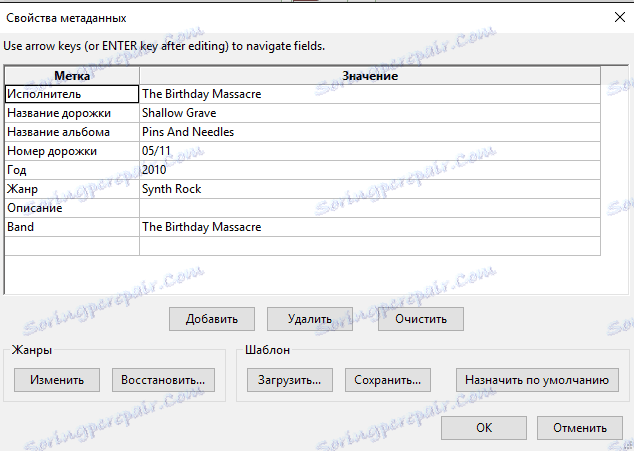Select the Номер дорожки label cell
This screenshot has width=634, height=451.
tap(72, 151)
